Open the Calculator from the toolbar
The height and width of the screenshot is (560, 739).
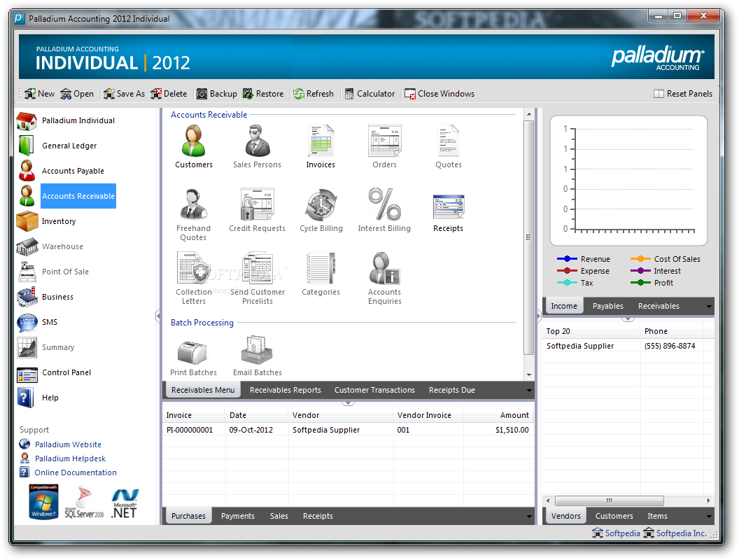369,94
